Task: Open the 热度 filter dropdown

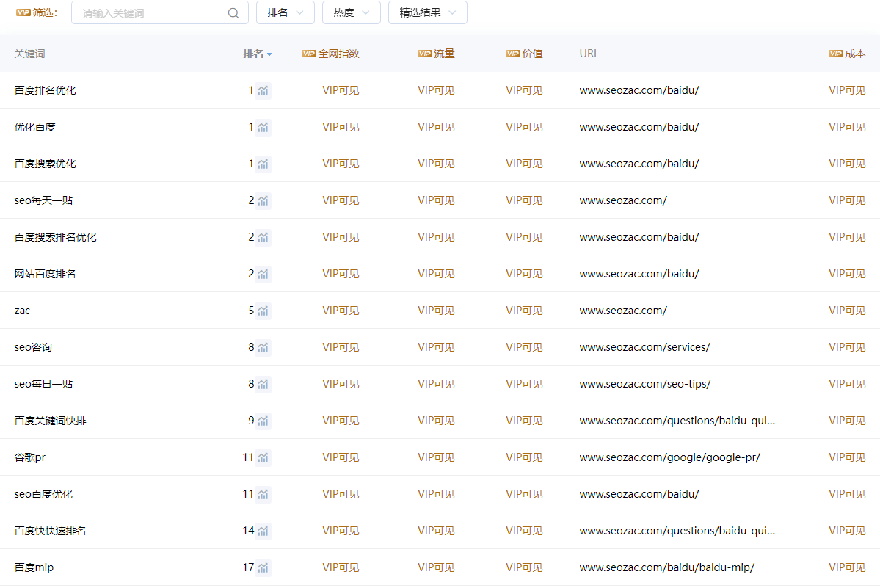Action: click(x=352, y=12)
